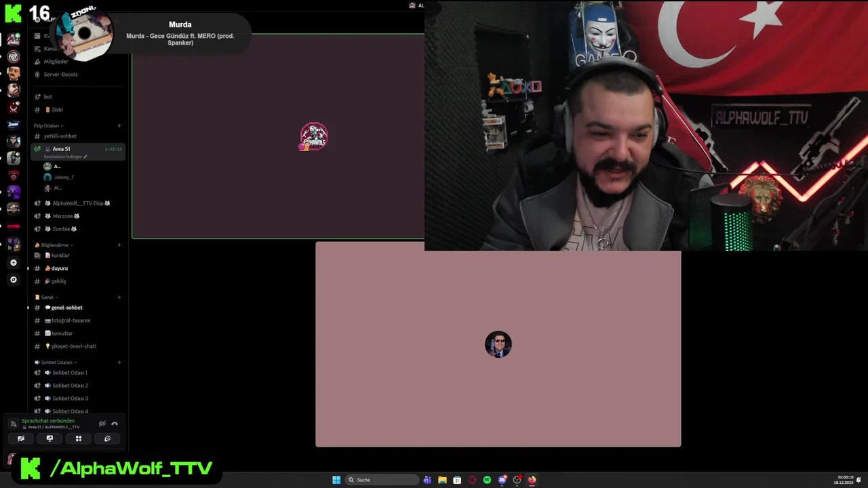This screenshot has height=488, width=868.
Task: Open genel-sohbet channel
Action: pos(66,308)
